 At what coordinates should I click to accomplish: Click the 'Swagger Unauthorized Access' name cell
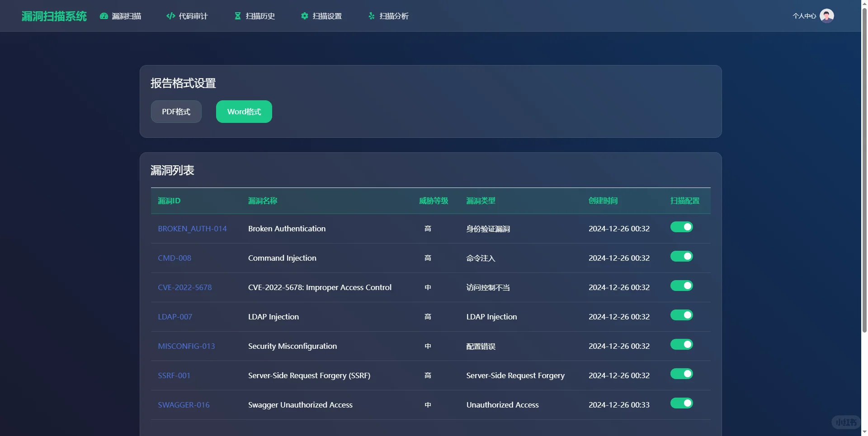click(301, 405)
